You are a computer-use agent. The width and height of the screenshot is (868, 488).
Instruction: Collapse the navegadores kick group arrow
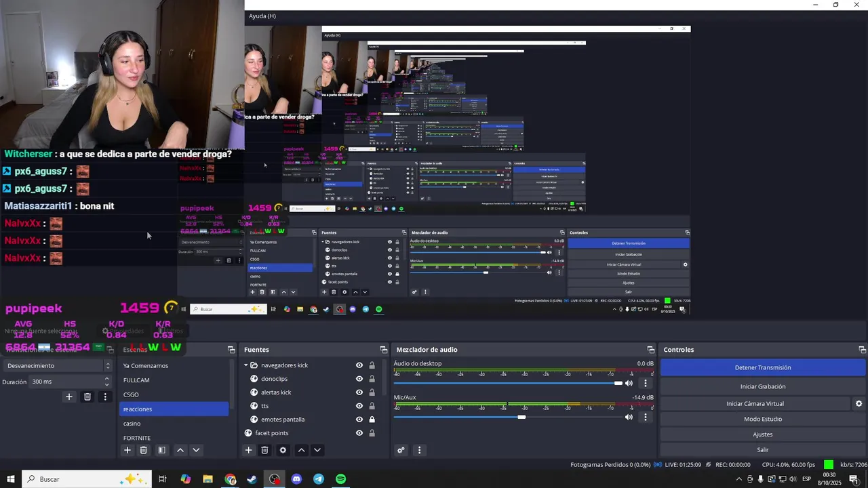pyautogui.click(x=246, y=365)
